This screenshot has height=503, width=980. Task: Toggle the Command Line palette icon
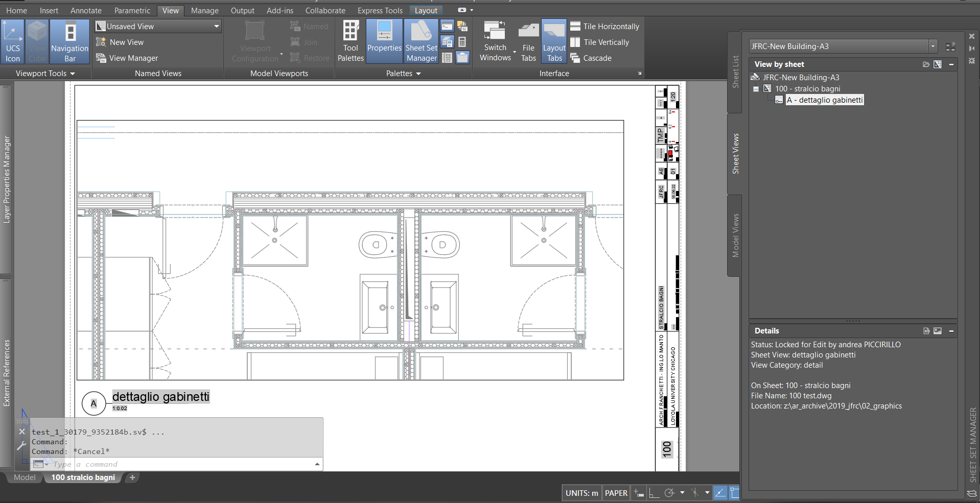(447, 27)
